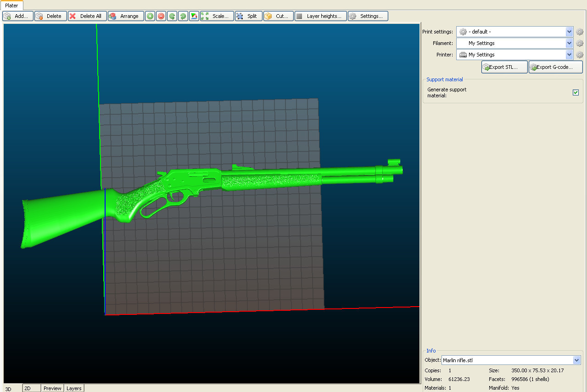This screenshot has height=392, width=587.
Task: Expand the Print settings preset dropdown
Action: 570,32
